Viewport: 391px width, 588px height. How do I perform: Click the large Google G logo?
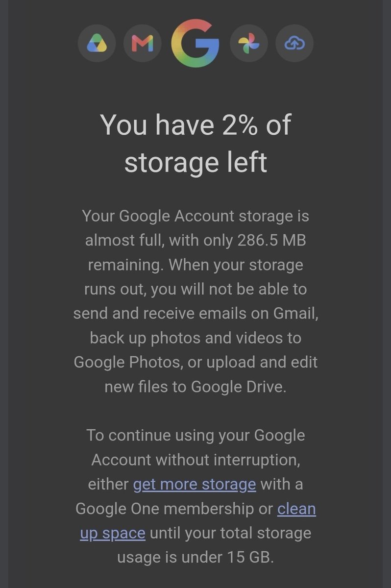[195, 44]
